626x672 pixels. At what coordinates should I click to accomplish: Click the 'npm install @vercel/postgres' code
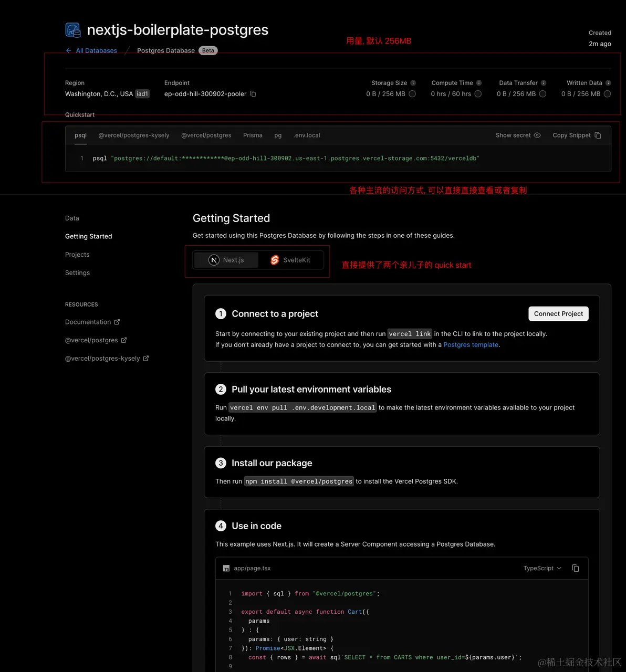pyautogui.click(x=299, y=481)
